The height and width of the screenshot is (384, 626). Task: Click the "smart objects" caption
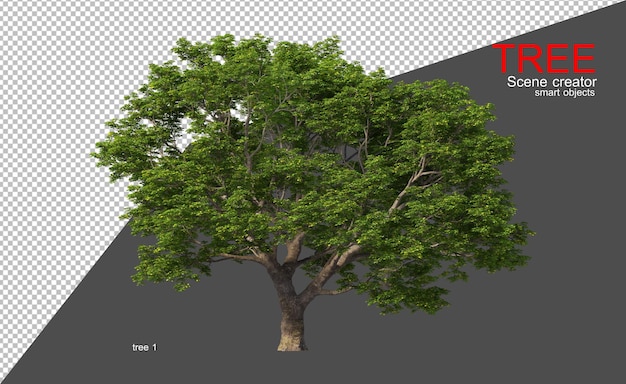coord(565,93)
